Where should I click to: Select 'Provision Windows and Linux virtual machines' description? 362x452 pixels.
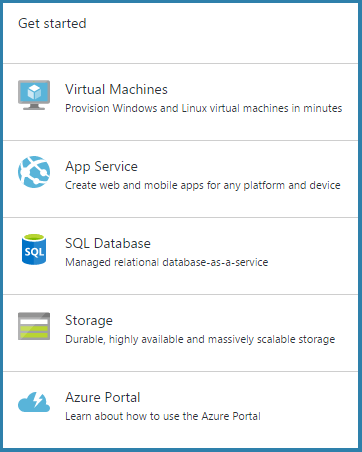click(x=204, y=108)
